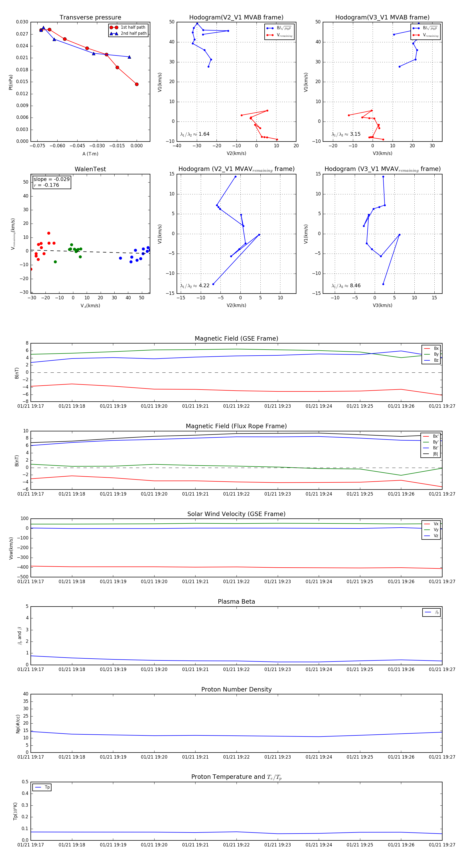Click 'Magnetic Field (GSE Frame)' title
Screen dimensions: 473x868
pyautogui.click(x=236, y=339)
